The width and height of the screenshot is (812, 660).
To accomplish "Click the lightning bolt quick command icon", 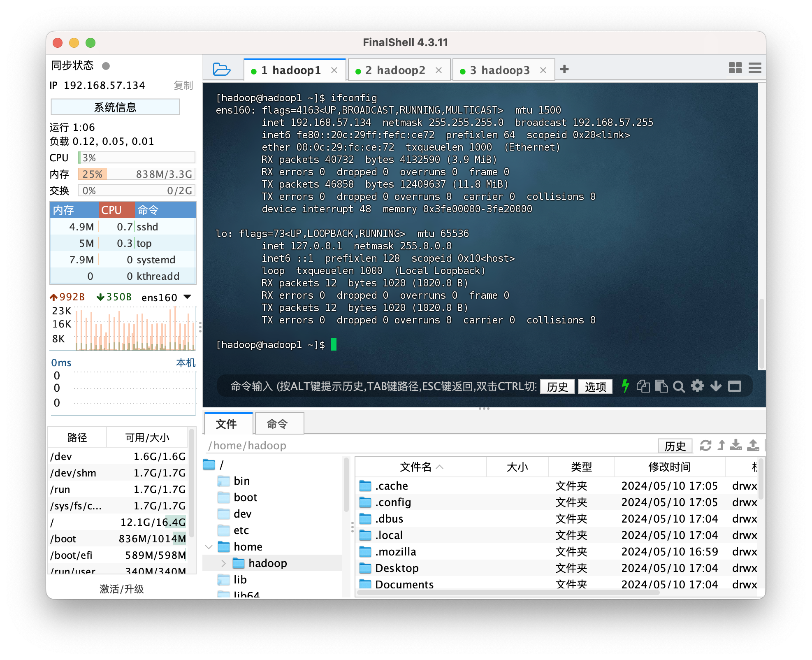I will tap(625, 386).
